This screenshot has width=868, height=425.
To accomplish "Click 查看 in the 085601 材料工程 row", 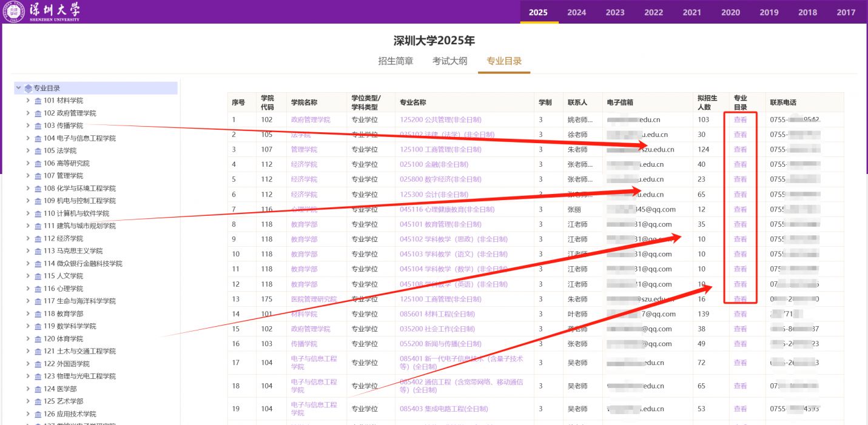I will point(741,314).
